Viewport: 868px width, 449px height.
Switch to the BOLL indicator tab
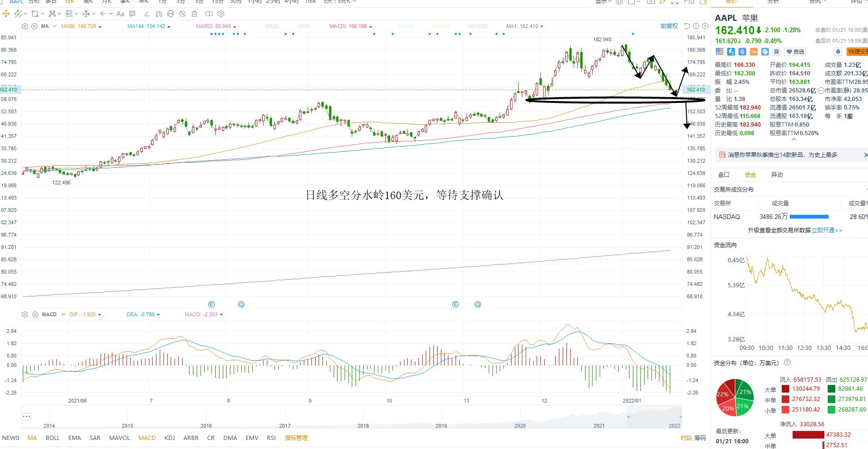pyautogui.click(x=53, y=438)
